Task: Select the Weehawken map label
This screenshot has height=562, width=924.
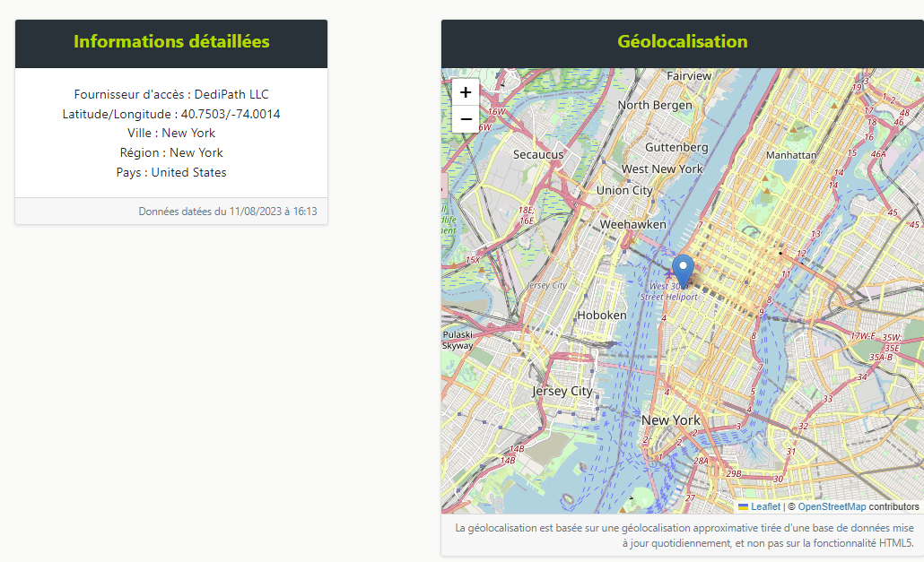Action: point(633,224)
